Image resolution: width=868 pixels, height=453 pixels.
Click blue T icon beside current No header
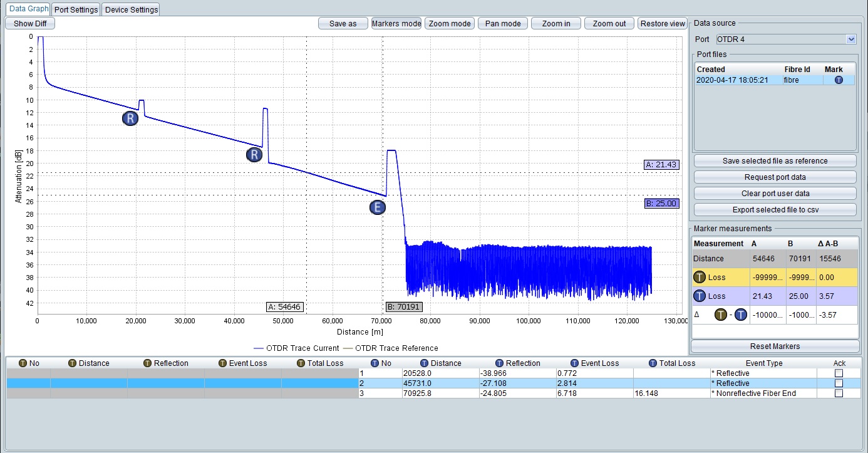(375, 363)
